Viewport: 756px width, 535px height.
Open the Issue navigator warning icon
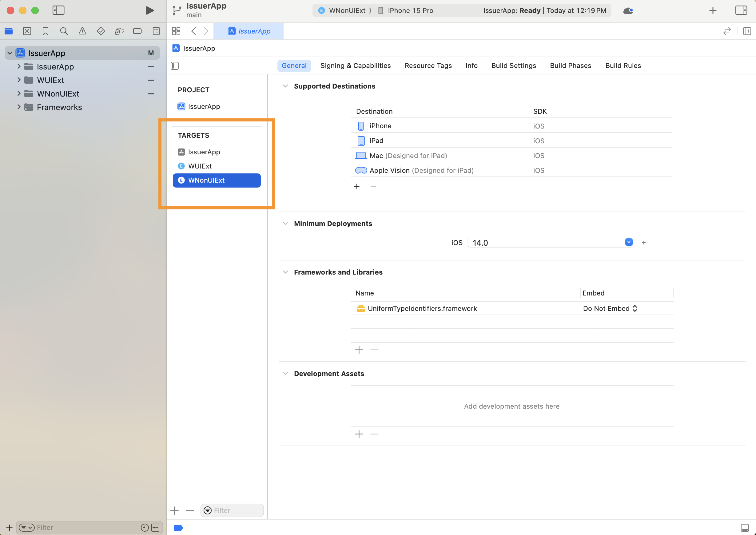click(x=82, y=31)
